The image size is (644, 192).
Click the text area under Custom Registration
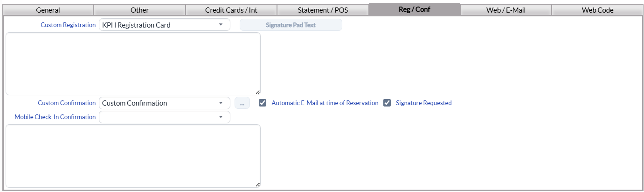133,64
